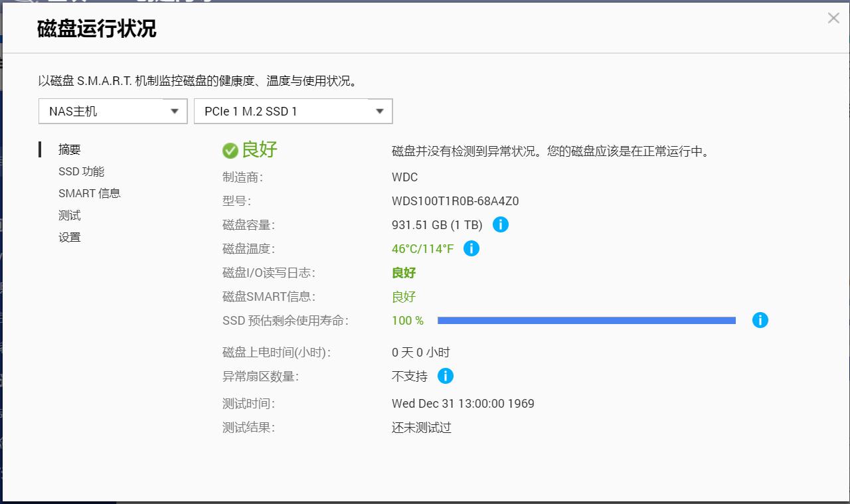Open the 设置 settings section
Viewport: 850px width, 504px height.
(x=70, y=236)
